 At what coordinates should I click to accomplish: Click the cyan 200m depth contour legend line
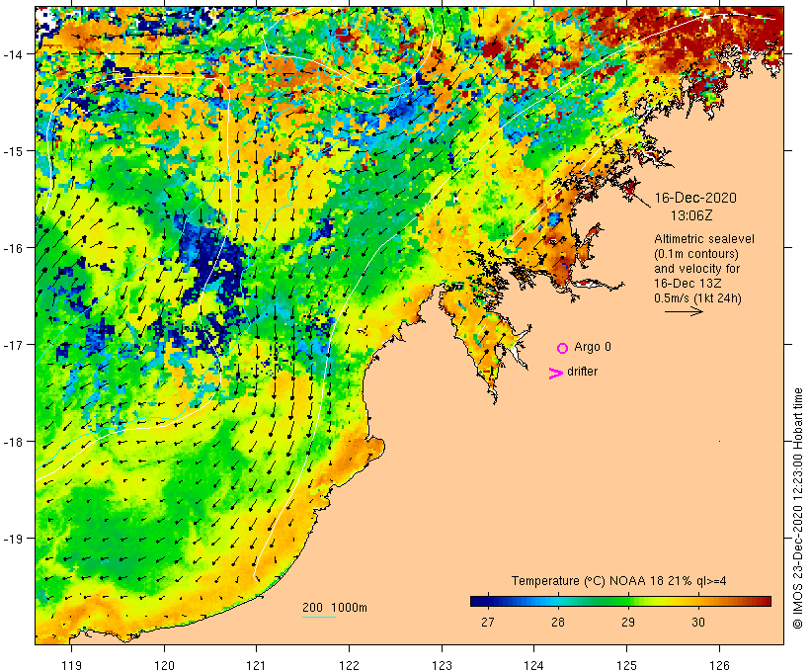point(319,617)
